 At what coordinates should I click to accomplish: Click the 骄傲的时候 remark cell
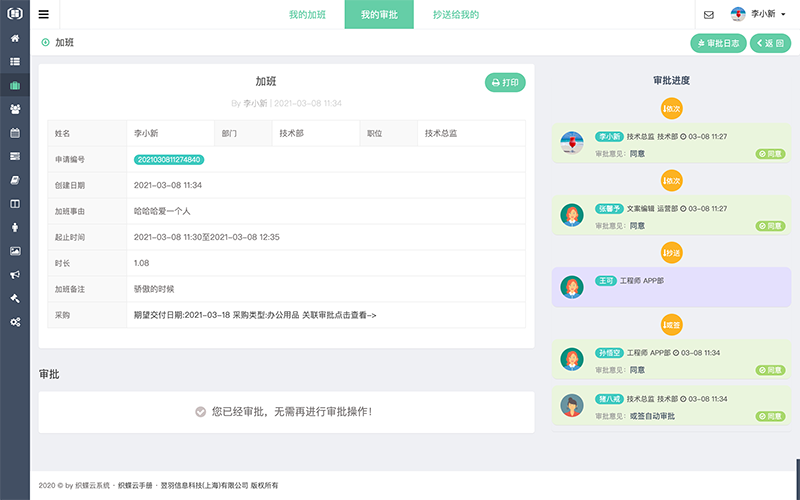coord(326,289)
